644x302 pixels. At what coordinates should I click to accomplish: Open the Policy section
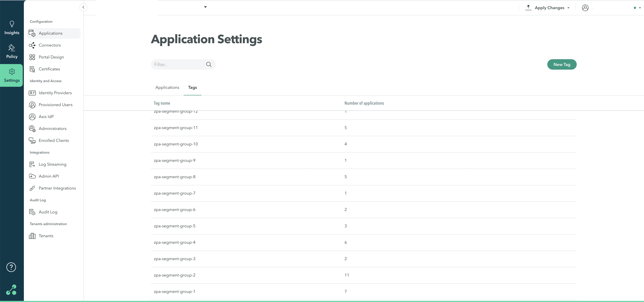12,51
